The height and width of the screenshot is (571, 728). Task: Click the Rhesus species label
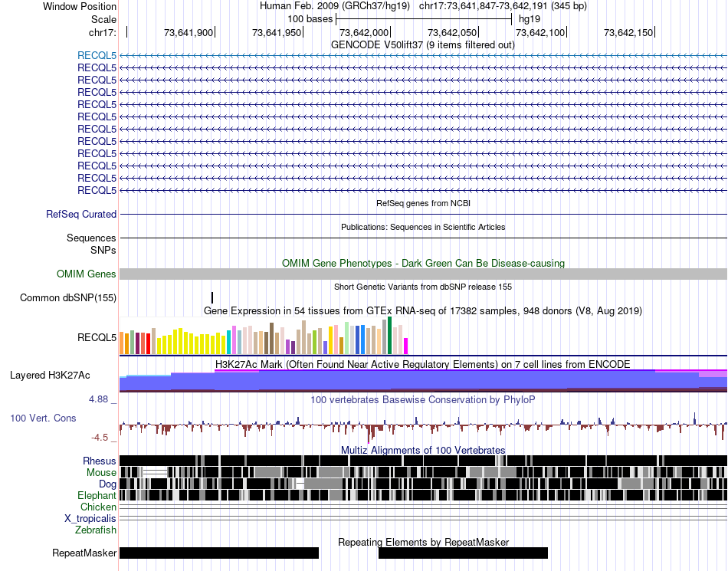pos(100,461)
